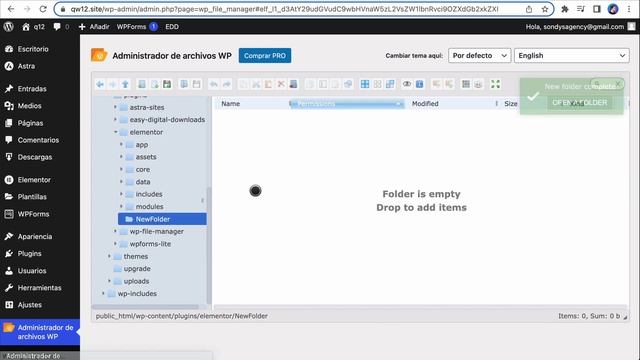Image resolution: width=640 pixels, height=360 pixels.
Task: Click the browser reload button
Action: 43,9
